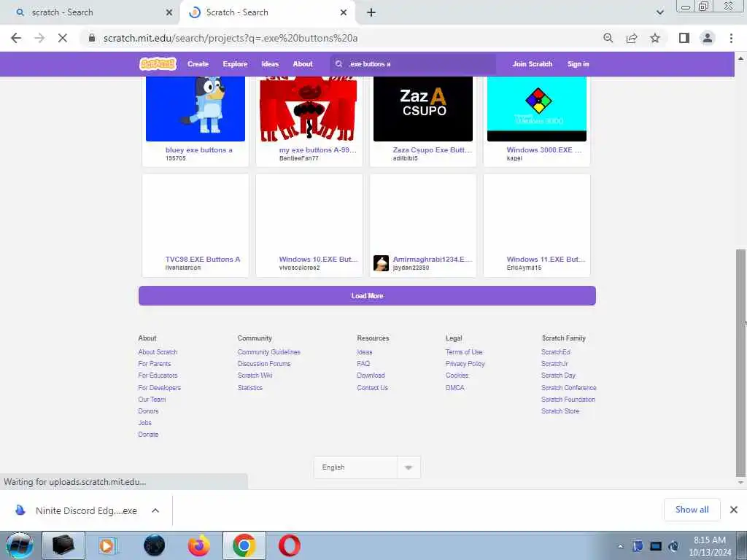Open the 'Windows 11.EXE But...' project link
Image resolution: width=747 pixels, height=560 pixels.
coord(546,259)
